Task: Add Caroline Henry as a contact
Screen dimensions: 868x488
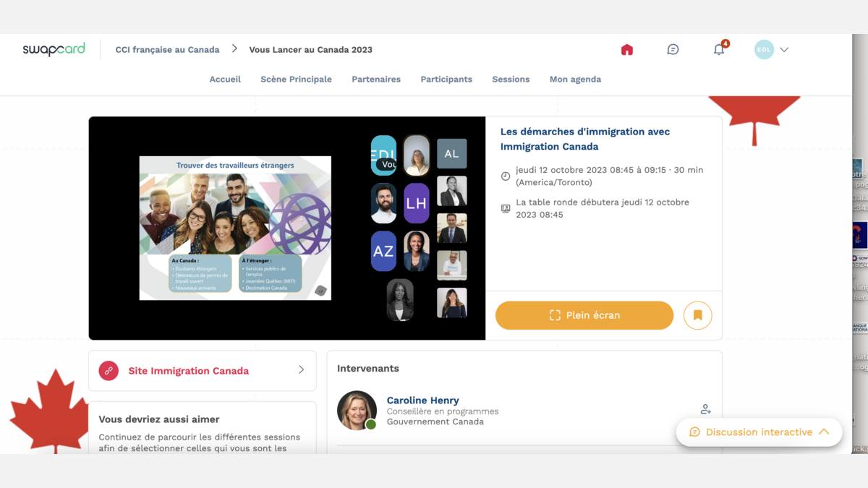Action: coord(705,409)
